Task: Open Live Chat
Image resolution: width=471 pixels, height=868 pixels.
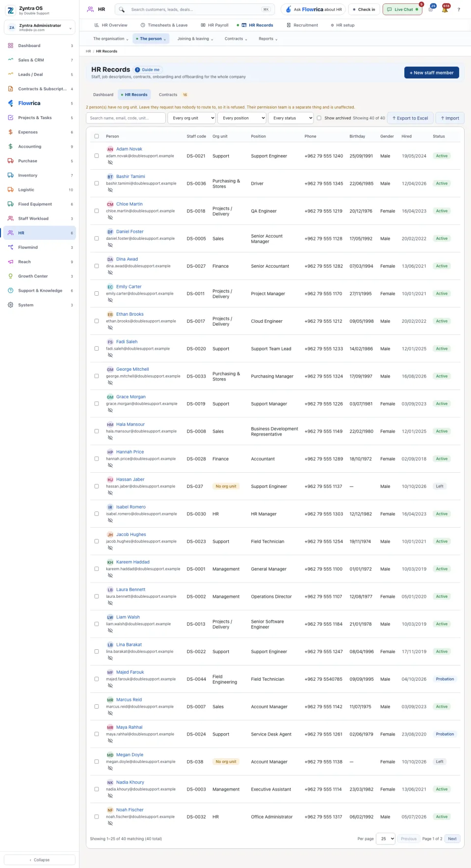Action: 402,9
